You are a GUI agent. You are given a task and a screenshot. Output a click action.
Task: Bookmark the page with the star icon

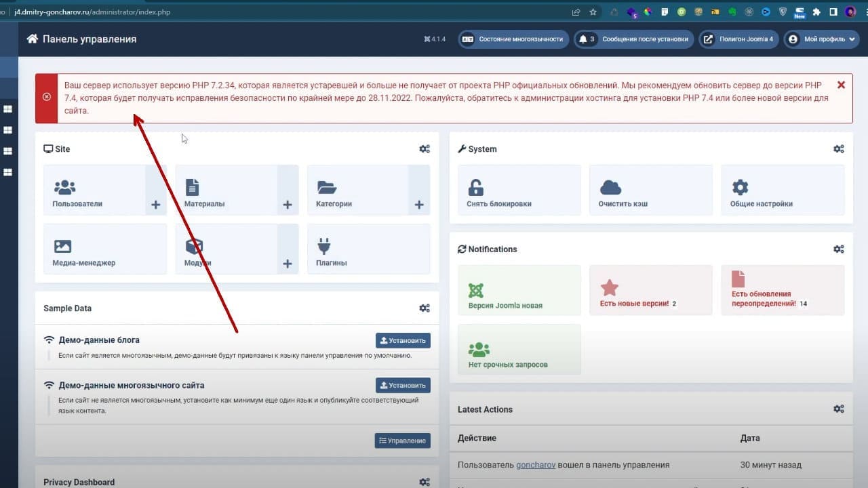[x=593, y=12]
